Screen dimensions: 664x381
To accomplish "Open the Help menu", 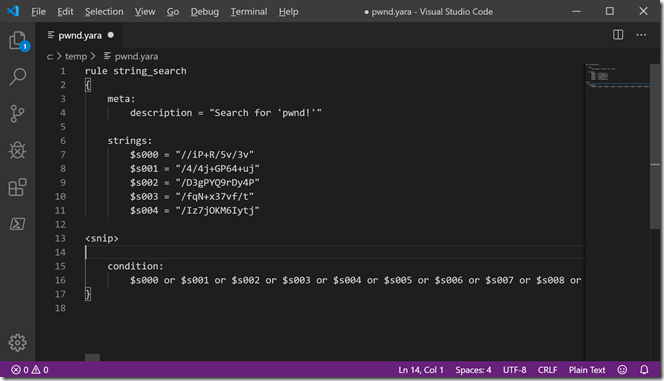I will point(288,12).
